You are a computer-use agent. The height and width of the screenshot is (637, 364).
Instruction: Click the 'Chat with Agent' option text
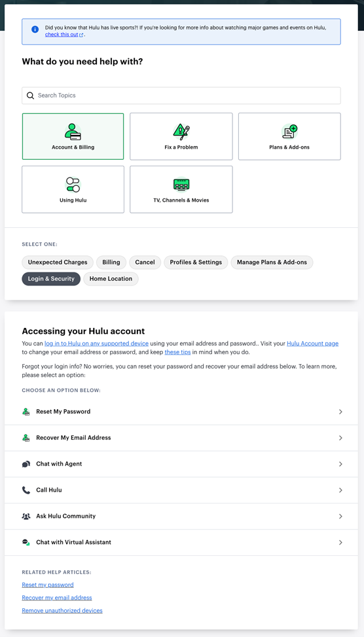[x=59, y=464]
